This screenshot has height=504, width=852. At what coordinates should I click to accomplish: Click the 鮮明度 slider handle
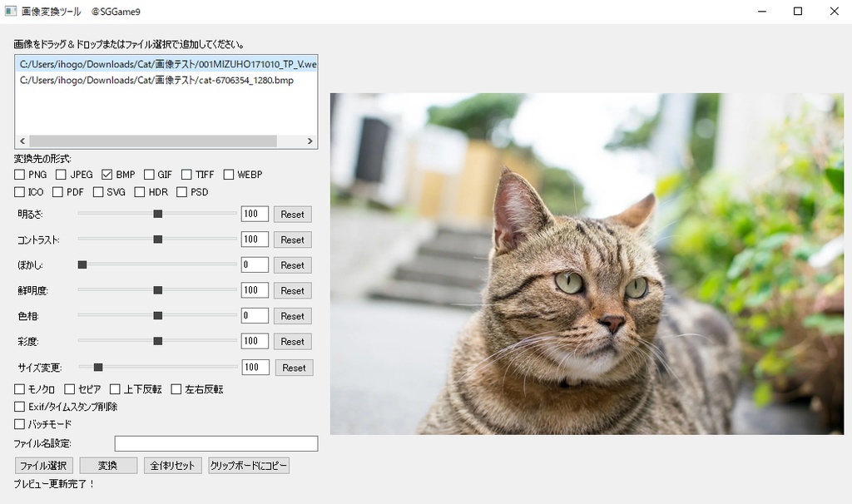coord(157,290)
